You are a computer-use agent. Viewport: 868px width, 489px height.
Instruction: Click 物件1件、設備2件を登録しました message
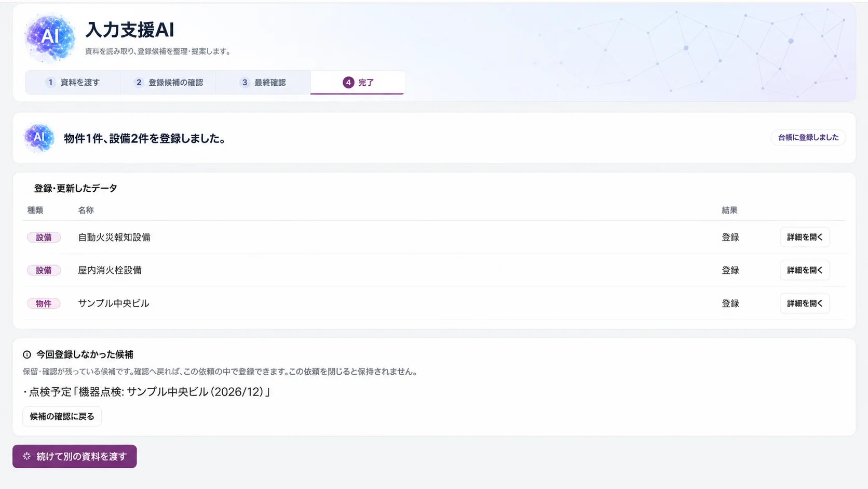pos(144,139)
